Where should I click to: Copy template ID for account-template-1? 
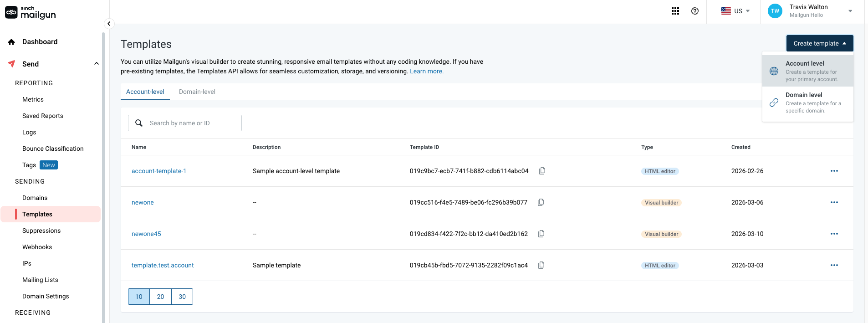pos(542,171)
